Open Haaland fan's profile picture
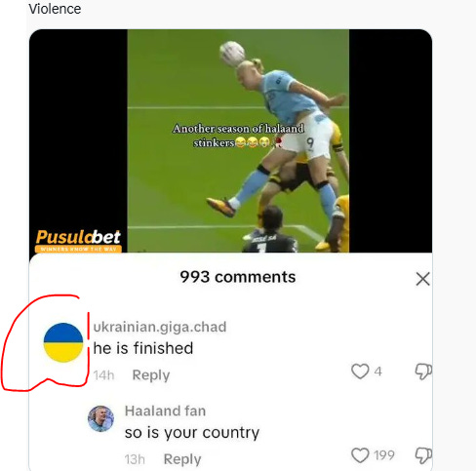This screenshot has width=476, height=471. [100, 418]
